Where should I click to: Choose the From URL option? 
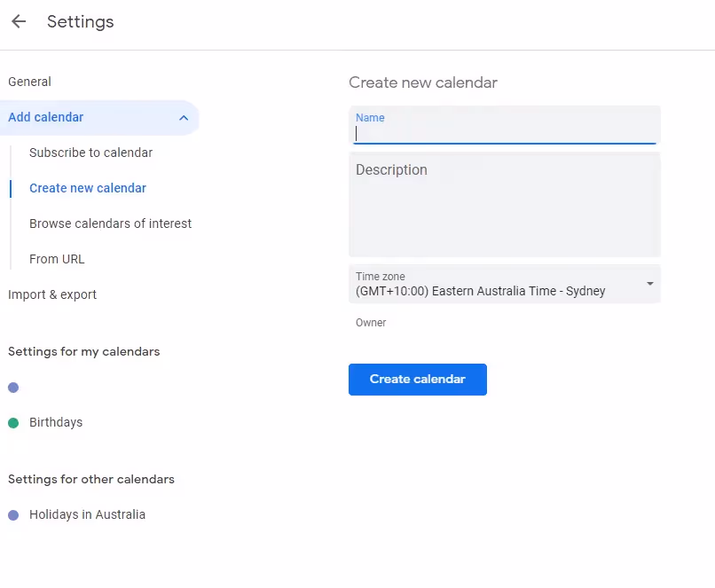(x=57, y=259)
